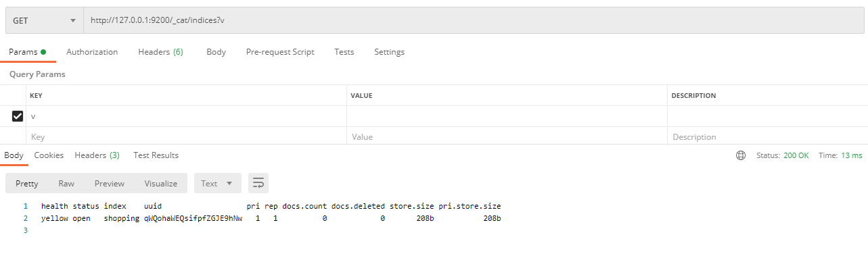Click the DESCRIPTION column header
The image size is (868, 256).
(x=693, y=96)
